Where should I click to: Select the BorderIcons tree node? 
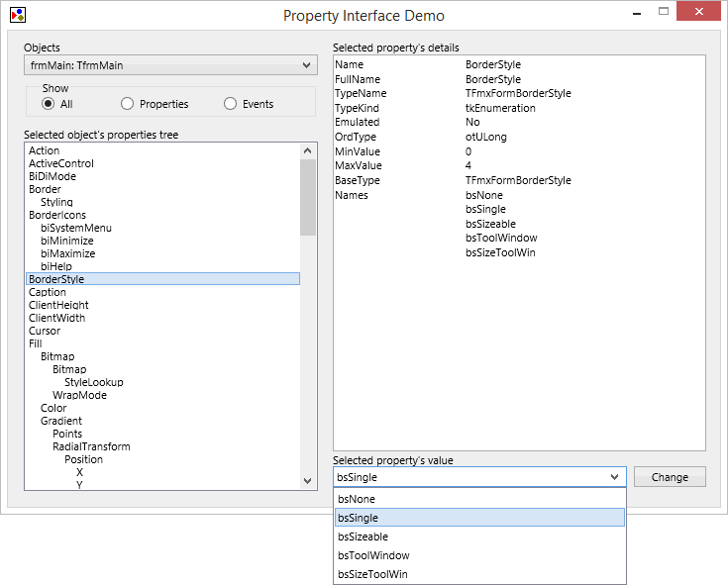(57, 215)
